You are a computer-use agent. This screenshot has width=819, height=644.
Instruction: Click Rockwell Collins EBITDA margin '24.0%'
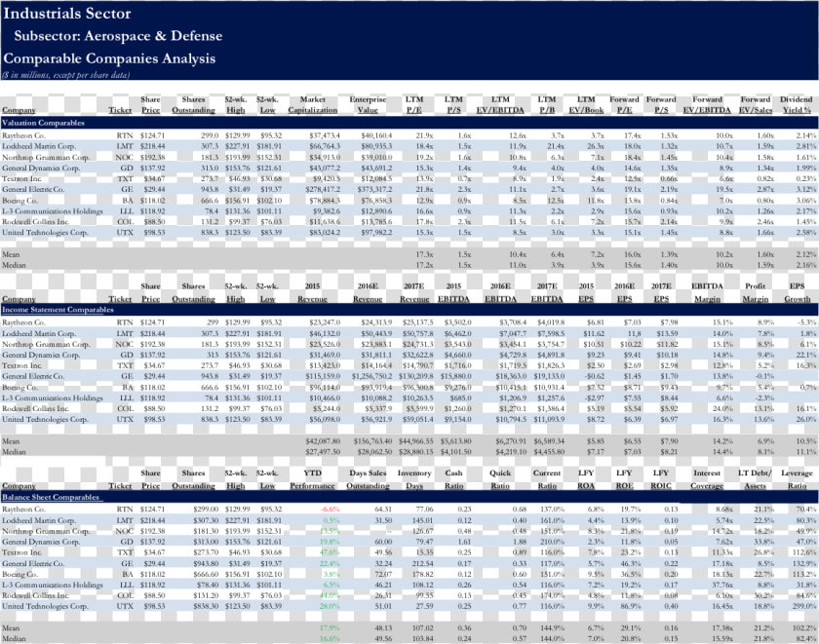pyautogui.click(x=722, y=408)
